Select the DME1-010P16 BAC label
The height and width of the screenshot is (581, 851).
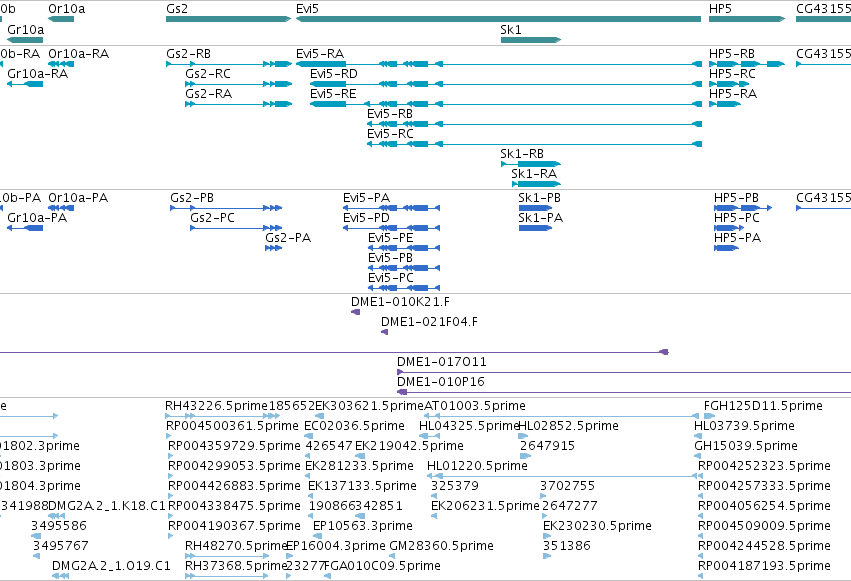(441, 382)
